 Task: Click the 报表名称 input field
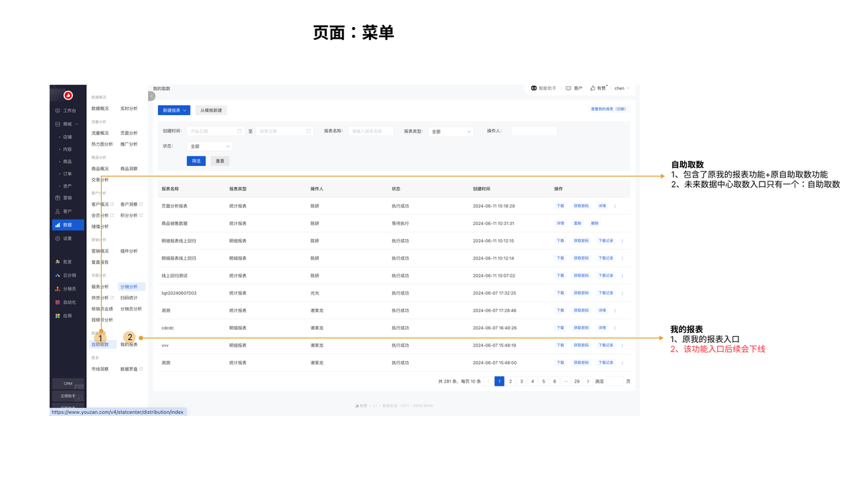(x=370, y=131)
